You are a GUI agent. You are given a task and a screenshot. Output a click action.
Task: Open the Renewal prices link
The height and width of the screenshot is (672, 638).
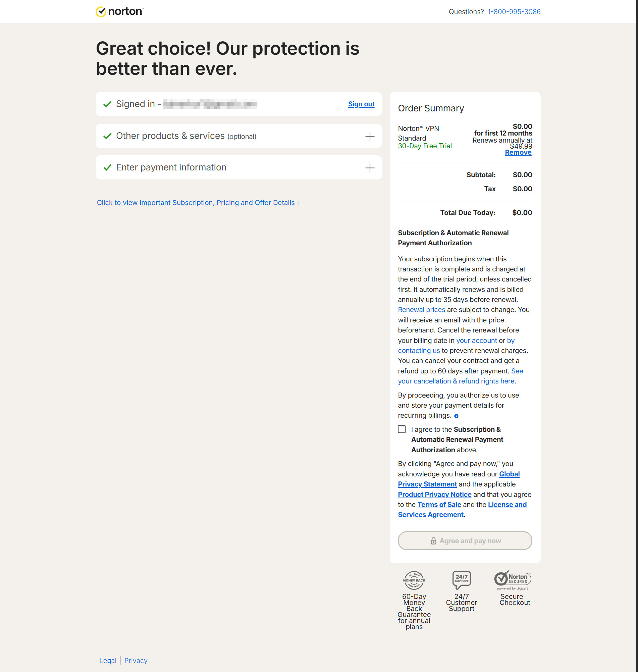tap(421, 310)
